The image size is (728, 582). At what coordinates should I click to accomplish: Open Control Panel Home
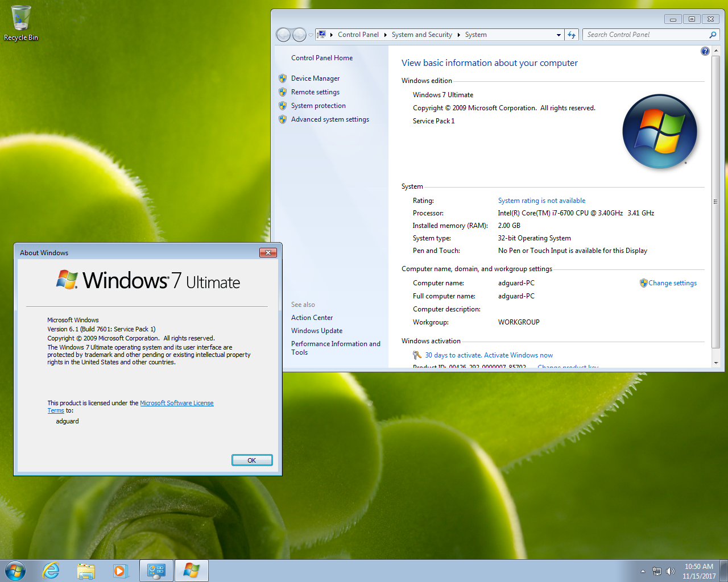tap(322, 58)
